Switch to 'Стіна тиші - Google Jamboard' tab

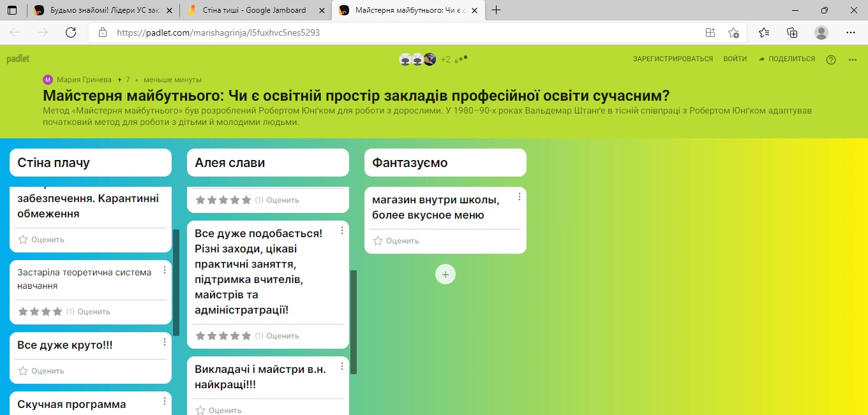tap(254, 10)
